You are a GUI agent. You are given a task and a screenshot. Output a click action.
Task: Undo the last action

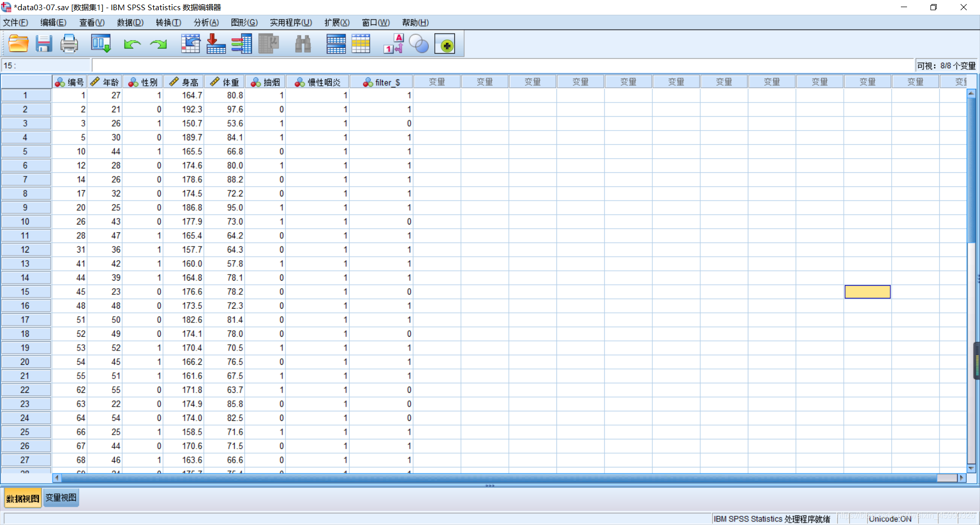[x=132, y=44]
